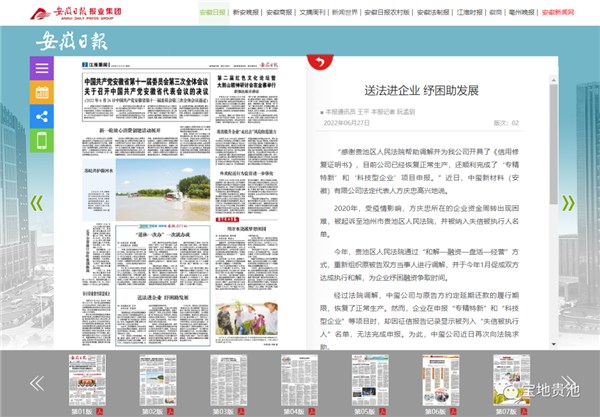Switch to the 安徽商报 tab

(279, 12)
